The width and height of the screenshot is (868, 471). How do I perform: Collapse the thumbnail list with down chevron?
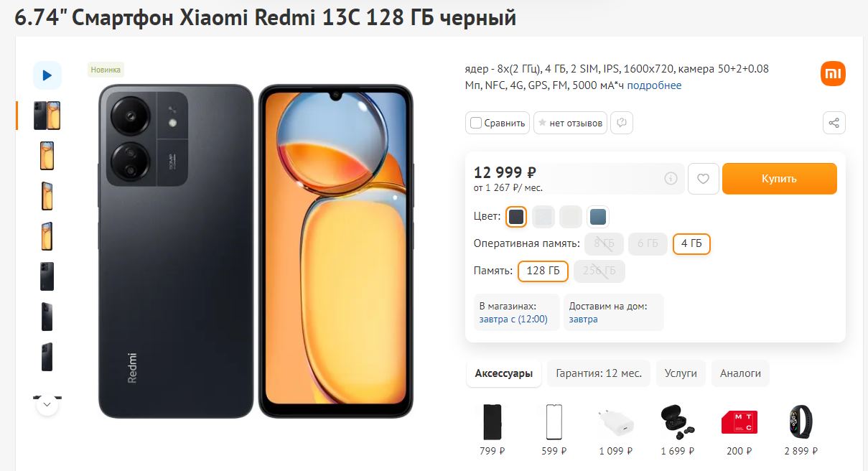(x=47, y=404)
